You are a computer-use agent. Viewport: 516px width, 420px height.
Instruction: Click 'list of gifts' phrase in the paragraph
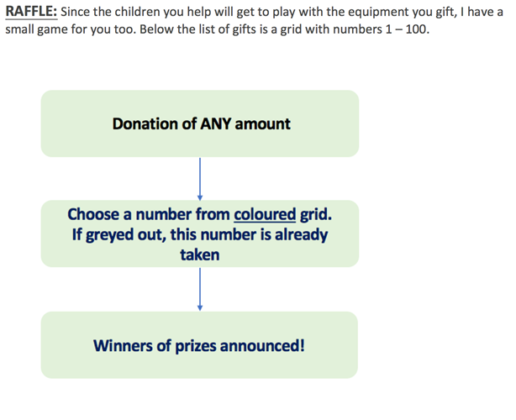tap(228, 29)
